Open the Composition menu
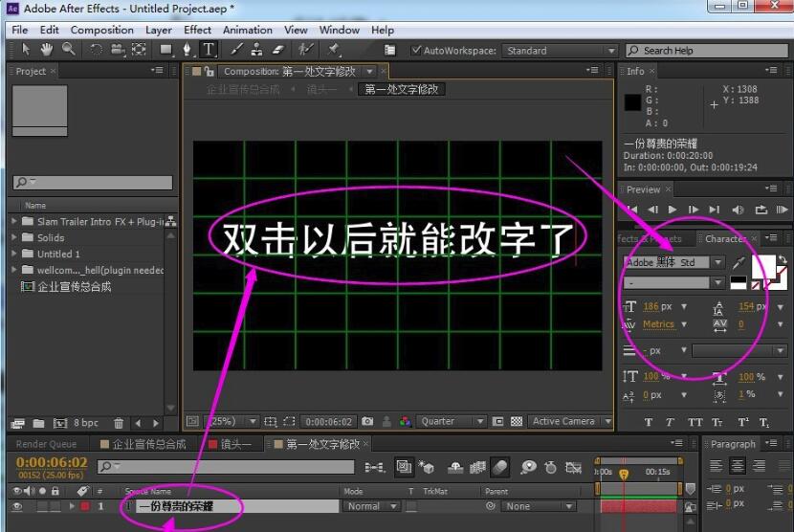The height and width of the screenshot is (532, 794). [x=101, y=30]
